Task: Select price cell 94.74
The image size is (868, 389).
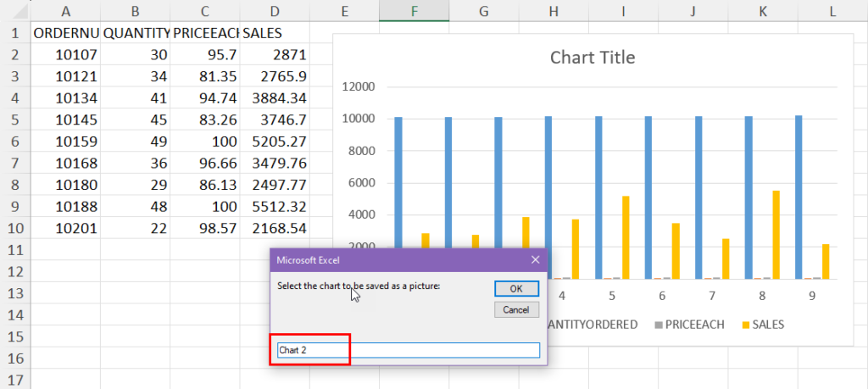Action: point(205,98)
